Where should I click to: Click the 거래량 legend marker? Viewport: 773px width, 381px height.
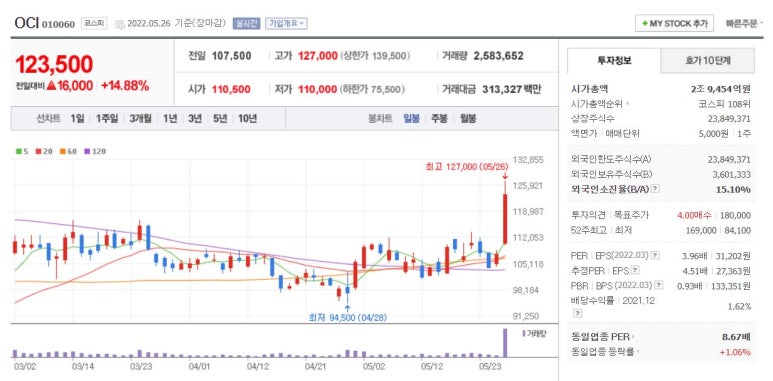click(x=524, y=334)
